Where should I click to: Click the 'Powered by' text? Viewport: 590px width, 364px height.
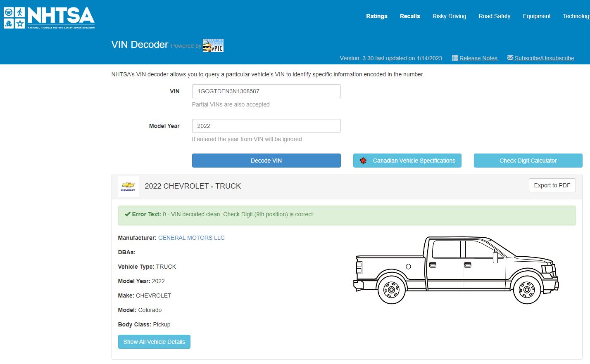tap(186, 46)
